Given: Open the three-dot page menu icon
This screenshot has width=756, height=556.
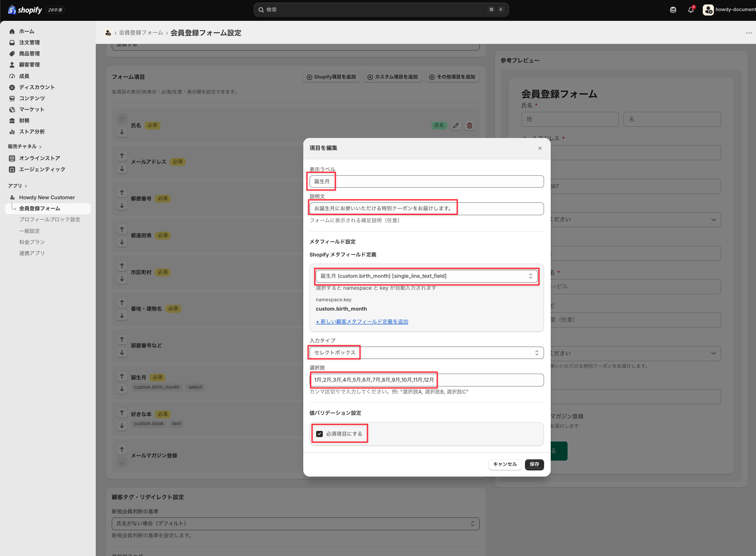Looking at the screenshot, I should [x=748, y=33].
